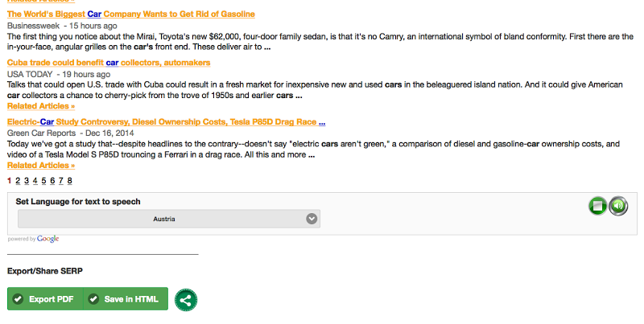Open the Cuba trade car collectors headline
Image resolution: width=644 pixels, height=324 pixels.
pyautogui.click(x=109, y=63)
